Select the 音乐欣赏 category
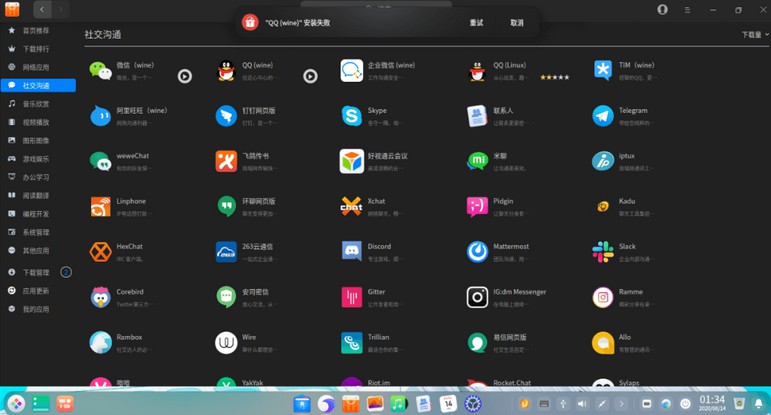Screen dimensions: 771x415 (37, 104)
